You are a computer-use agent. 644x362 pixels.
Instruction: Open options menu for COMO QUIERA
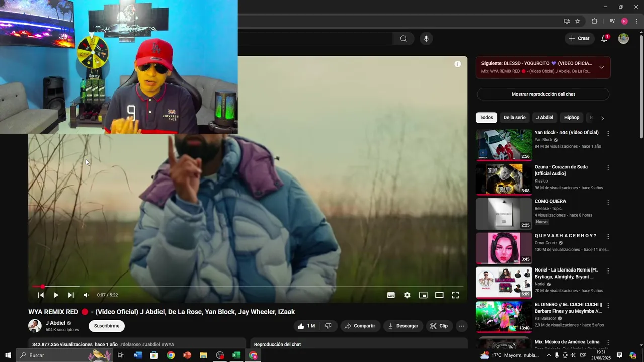608,202
